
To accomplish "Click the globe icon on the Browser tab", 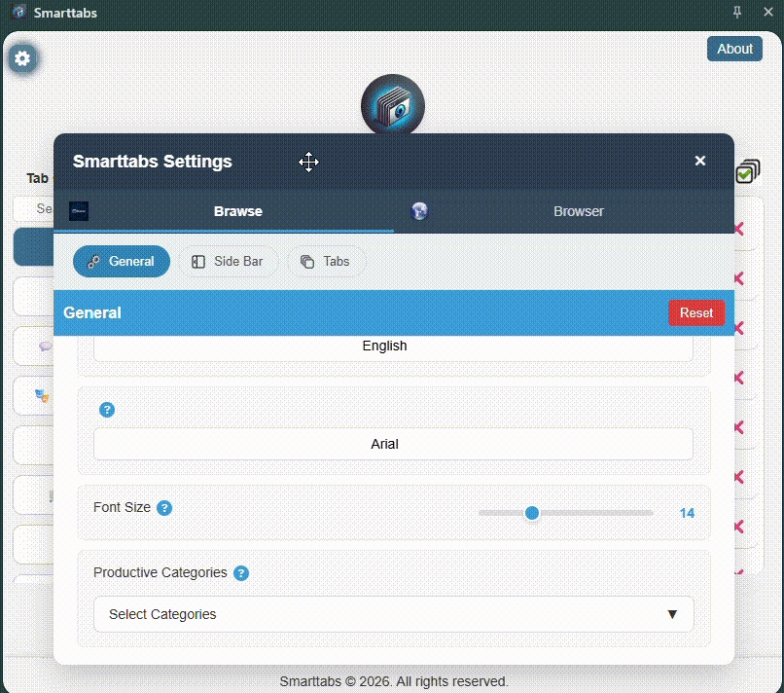I will (x=419, y=211).
